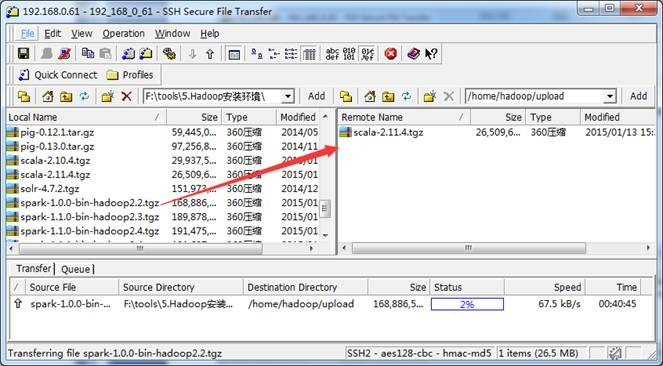Open the Settings tool icon

pyautogui.click(x=169, y=54)
